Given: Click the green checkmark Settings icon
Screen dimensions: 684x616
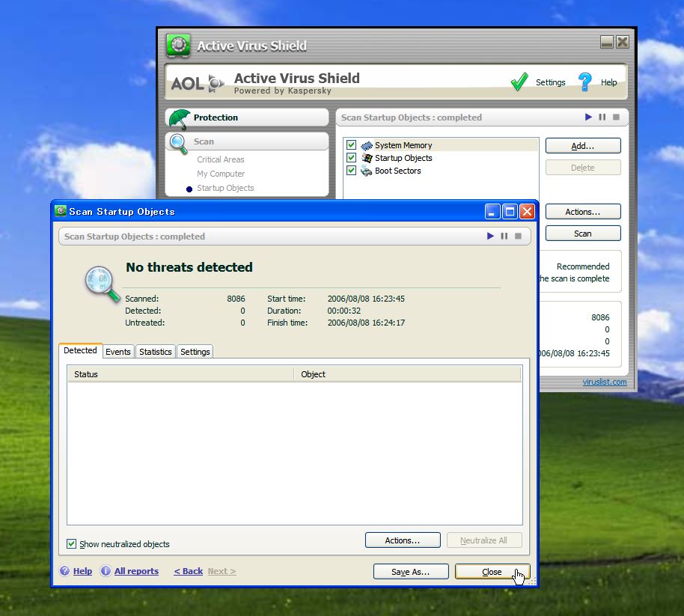Looking at the screenshot, I should (x=519, y=82).
